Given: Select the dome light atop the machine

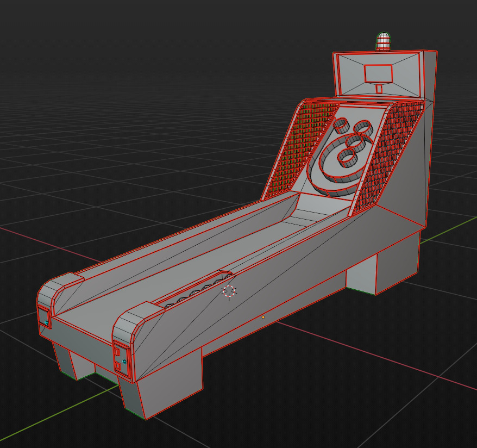Looking at the screenshot, I should (x=384, y=41).
